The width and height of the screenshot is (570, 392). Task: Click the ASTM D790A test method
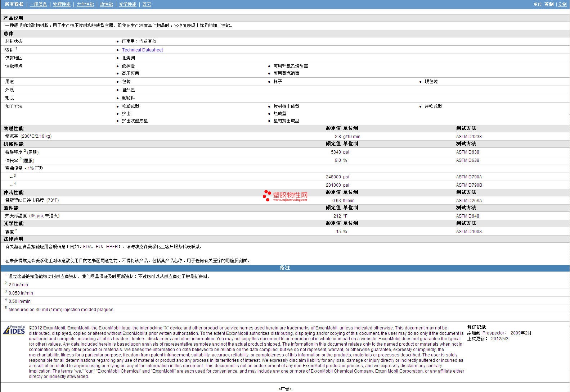469,177
